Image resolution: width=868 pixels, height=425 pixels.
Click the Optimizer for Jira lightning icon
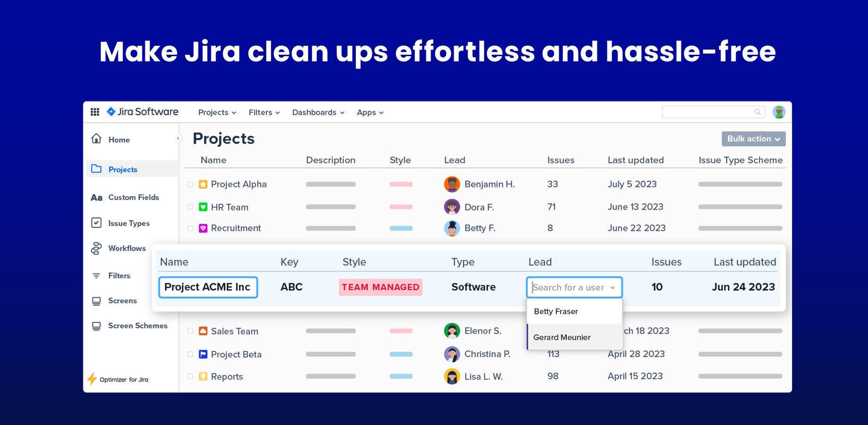click(x=92, y=379)
